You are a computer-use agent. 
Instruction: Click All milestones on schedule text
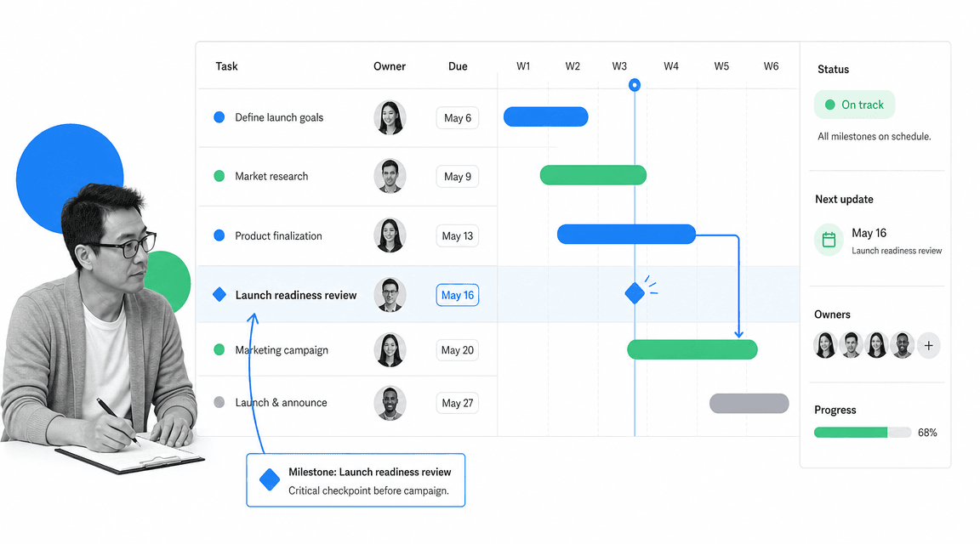pos(875,136)
